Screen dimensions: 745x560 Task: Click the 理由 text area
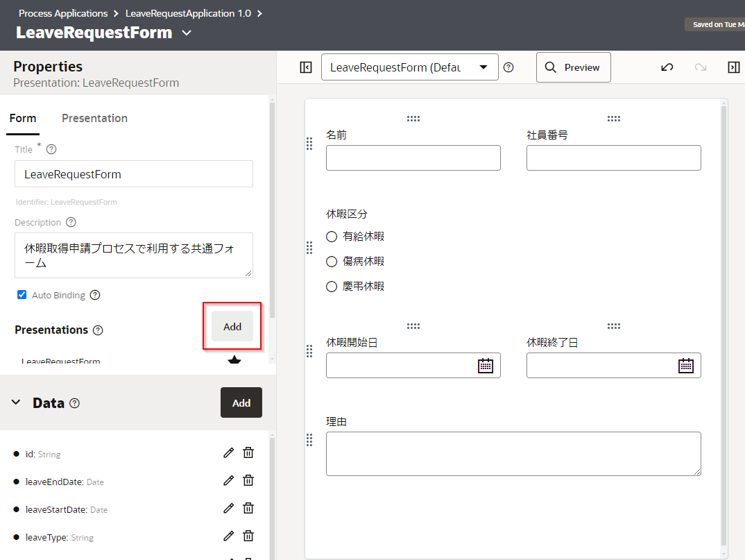coord(513,454)
